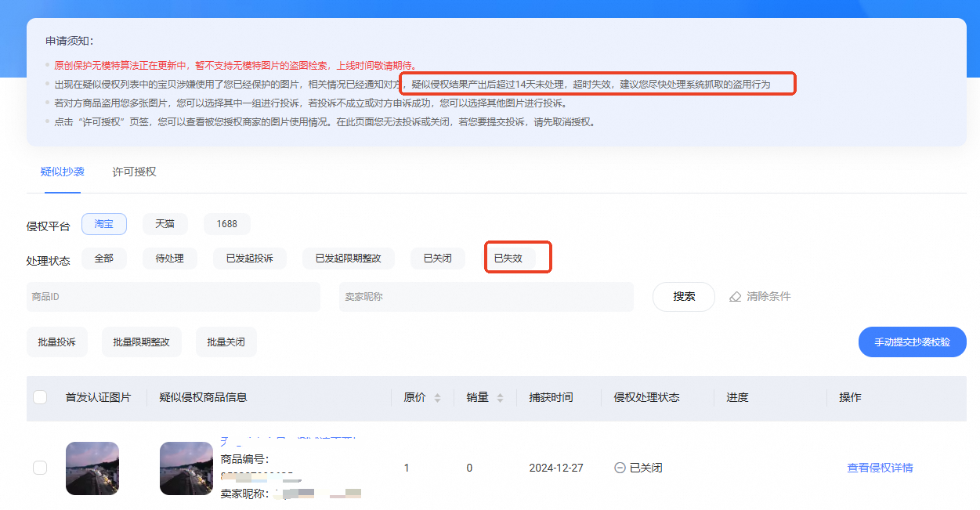Screen dimensions: 980x510
Task: Click 清除条件 to reset filters
Action: (768, 297)
